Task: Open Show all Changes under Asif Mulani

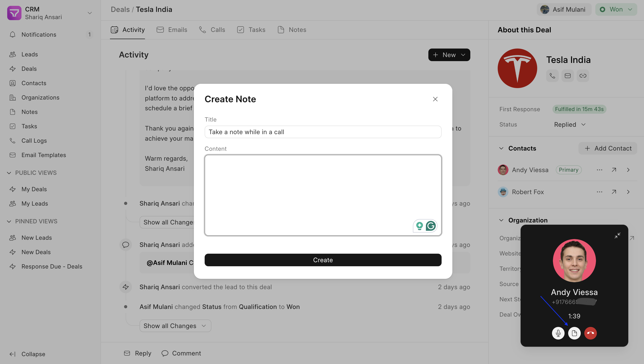Action: click(175, 326)
